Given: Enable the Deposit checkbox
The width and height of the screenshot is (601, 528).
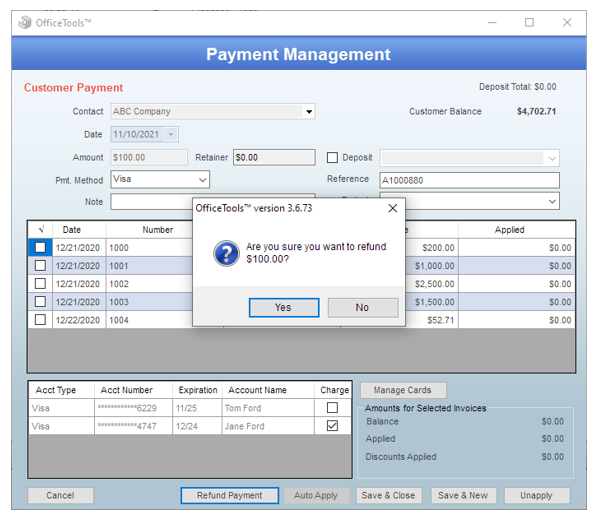Looking at the screenshot, I should pyautogui.click(x=332, y=157).
